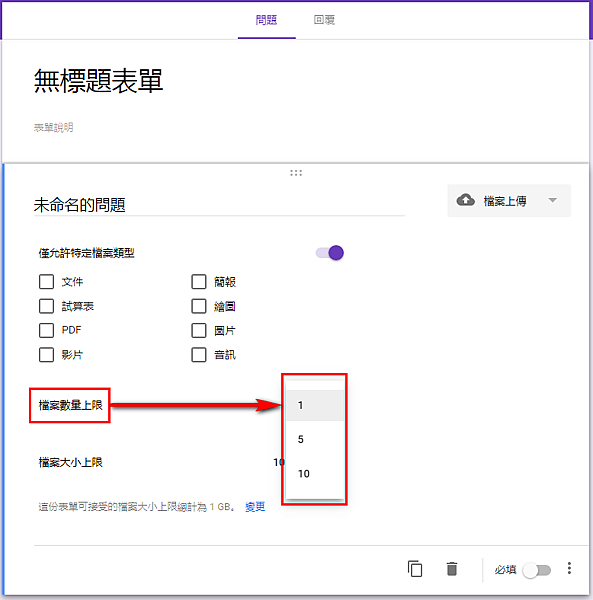Open the 回覆 tab

[x=324, y=20]
